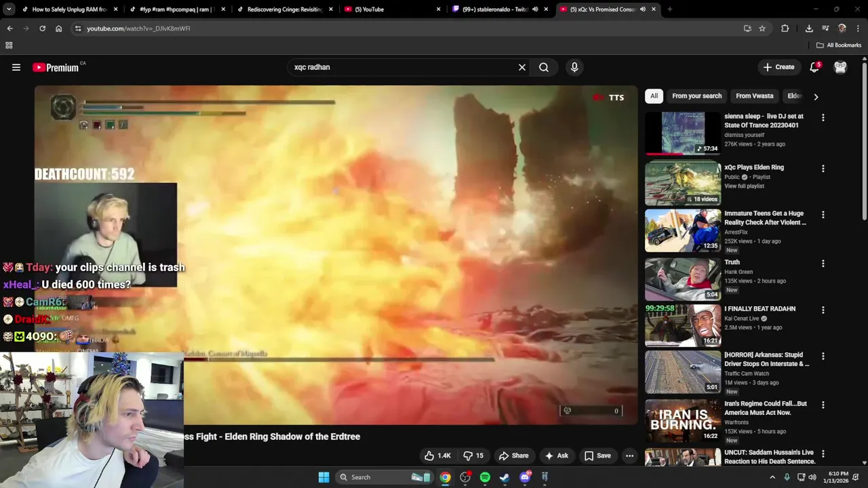Image resolution: width=868 pixels, height=488 pixels.
Task: Open options for I FINALLY BEAT RADAHN
Action: pyautogui.click(x=823, y=310)
